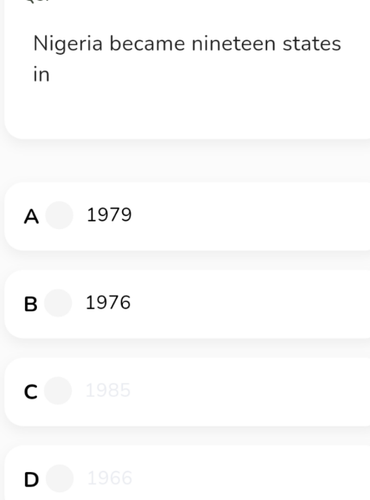Tap empty area of the 1976 answer card
This screenshot has height=500, width=370.
[250, 304]
